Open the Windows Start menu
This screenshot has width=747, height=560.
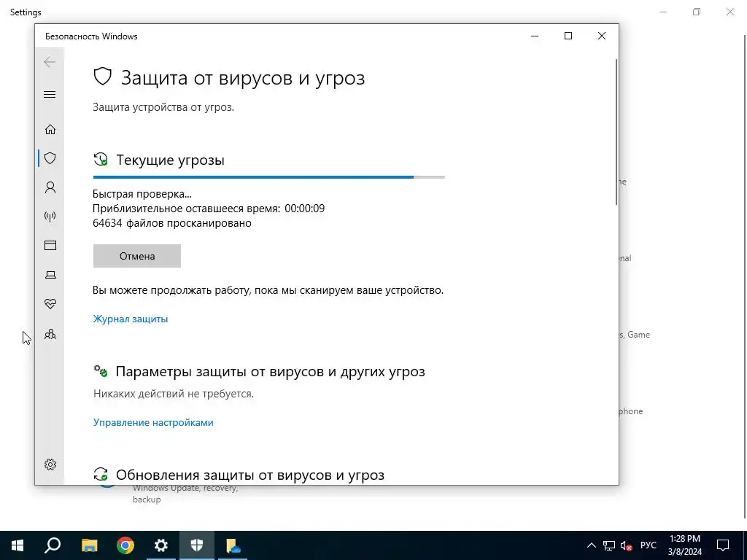[18, 545]
